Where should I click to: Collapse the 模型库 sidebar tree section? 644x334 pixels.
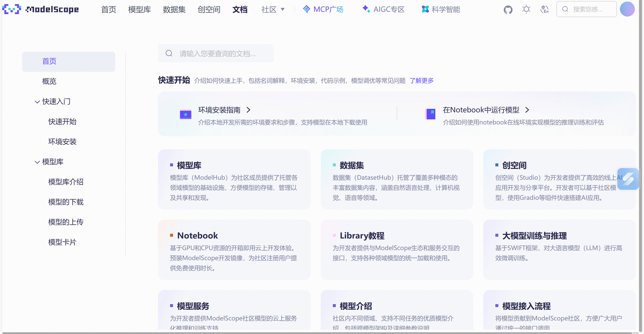(x=37, y=162)
